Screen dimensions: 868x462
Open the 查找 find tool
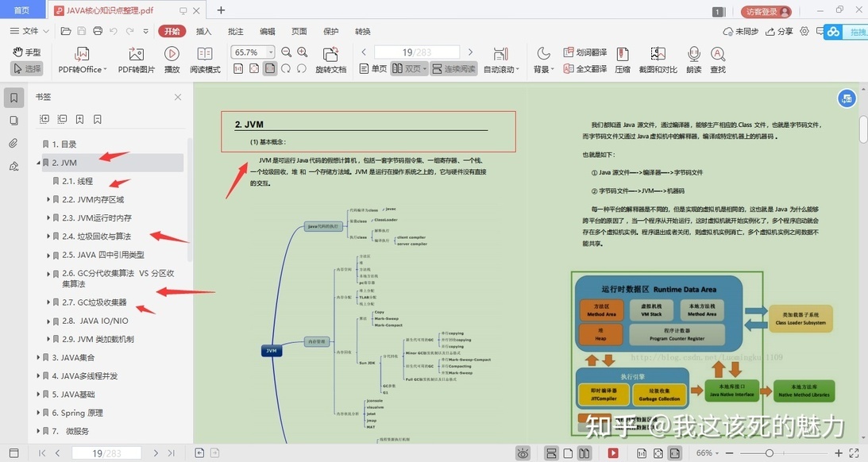tap(718, 60)
